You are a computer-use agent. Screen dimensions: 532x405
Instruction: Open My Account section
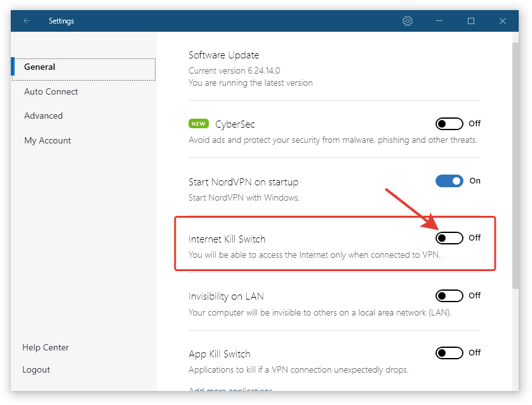48,140
